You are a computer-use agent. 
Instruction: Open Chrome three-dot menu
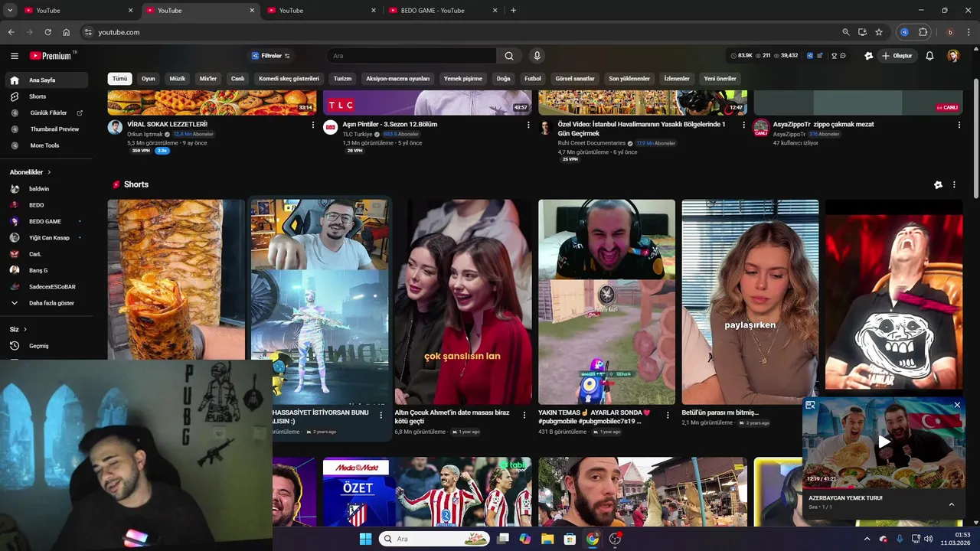[968, 32]
